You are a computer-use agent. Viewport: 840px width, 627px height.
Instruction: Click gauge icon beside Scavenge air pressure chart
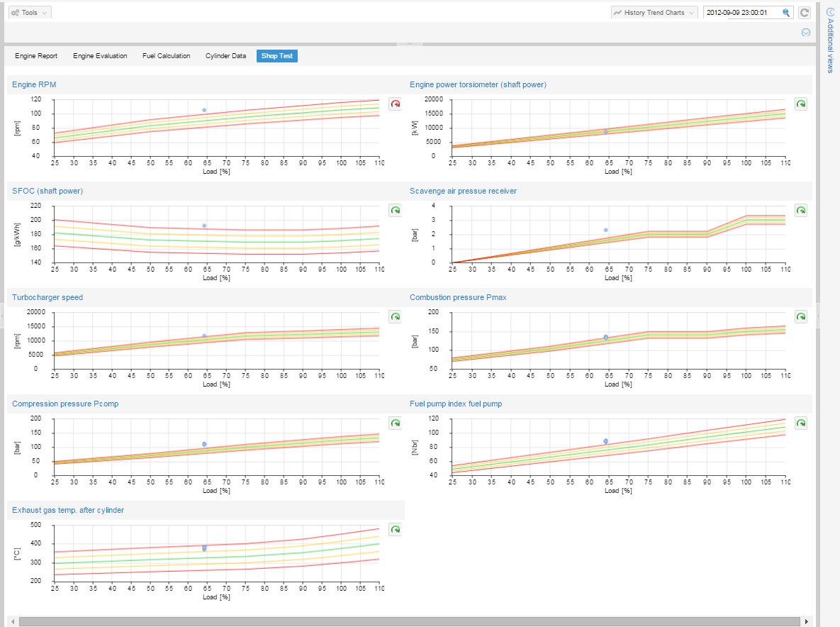tap(801, 211)
